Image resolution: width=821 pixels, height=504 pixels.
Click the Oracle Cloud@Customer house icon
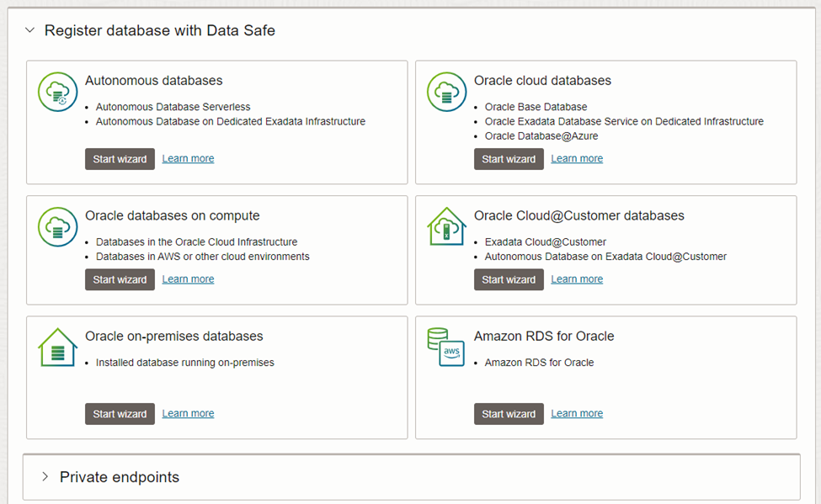447,226
